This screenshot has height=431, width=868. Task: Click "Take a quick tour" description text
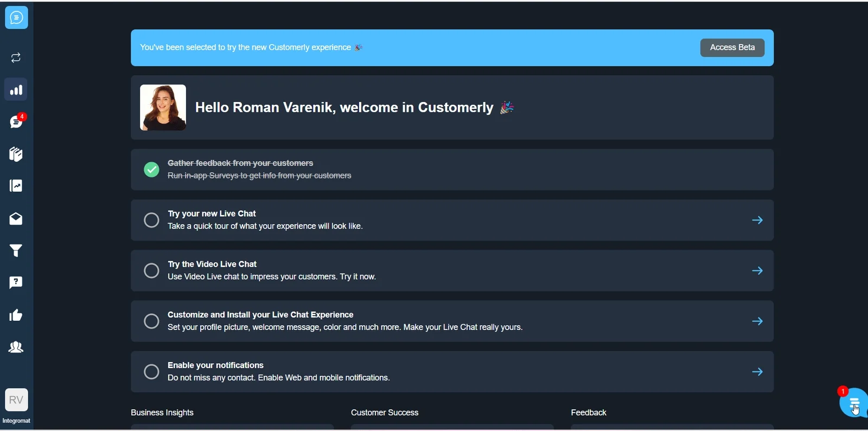coord(265,226)
